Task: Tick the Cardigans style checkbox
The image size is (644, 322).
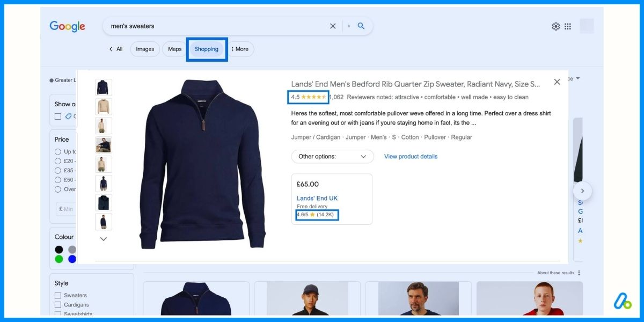Action: pos(58,305)
